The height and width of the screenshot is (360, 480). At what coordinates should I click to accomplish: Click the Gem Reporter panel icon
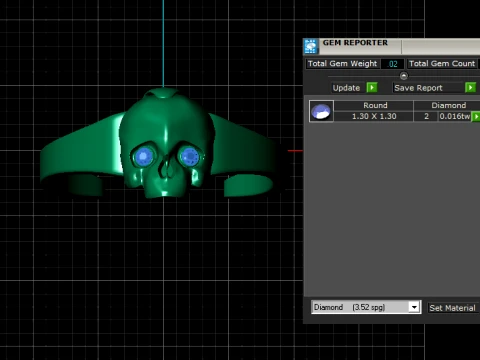tap(311, 47)
